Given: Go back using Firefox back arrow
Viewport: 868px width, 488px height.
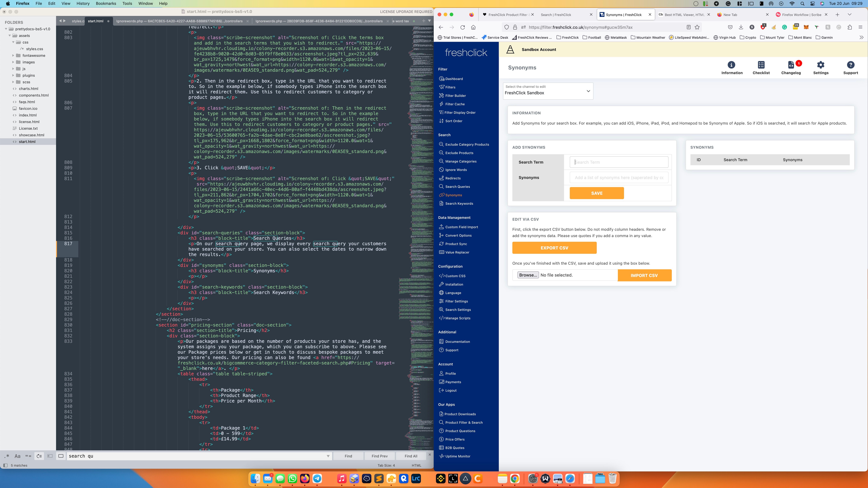Looking at the screenshot, I should tap(441, 27).
